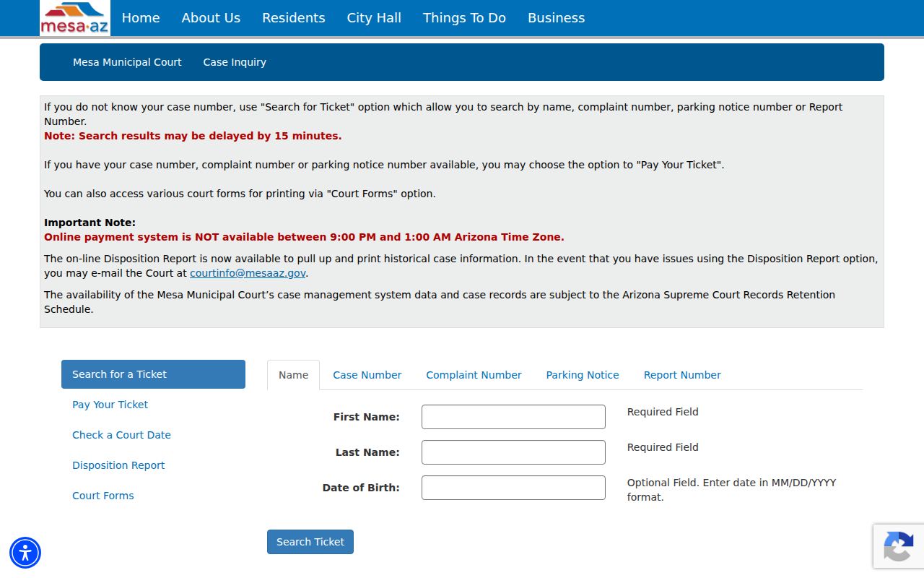Click the mesa·az logo

click(x=75, y=18)
